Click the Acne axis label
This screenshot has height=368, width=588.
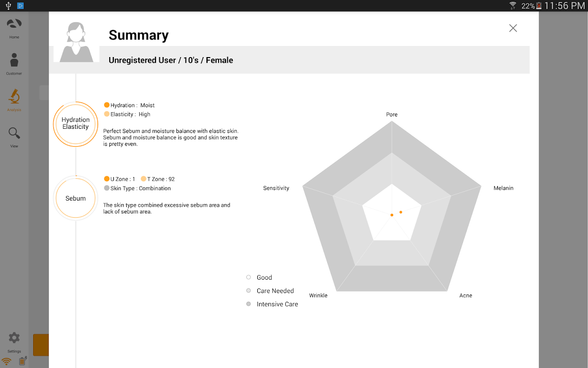pos(466,295)
